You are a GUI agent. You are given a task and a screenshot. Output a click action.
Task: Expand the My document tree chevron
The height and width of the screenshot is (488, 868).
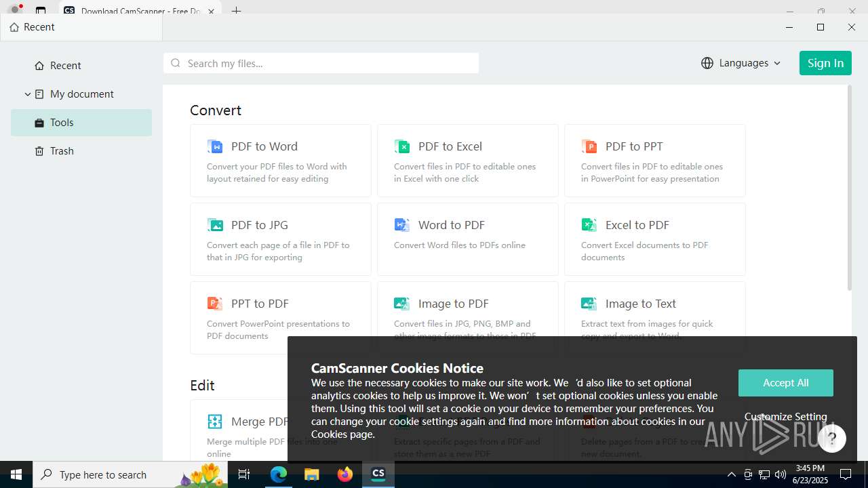click(x=28, y=94)
